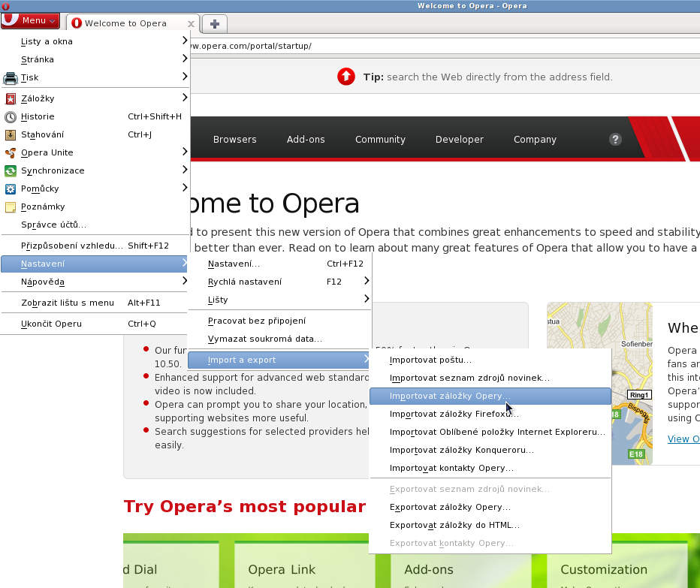Image resolution: width=700 pixels, height=588 pixels.
Task: Select Importovat kontakty Opery
Action: tap(490, 468)
